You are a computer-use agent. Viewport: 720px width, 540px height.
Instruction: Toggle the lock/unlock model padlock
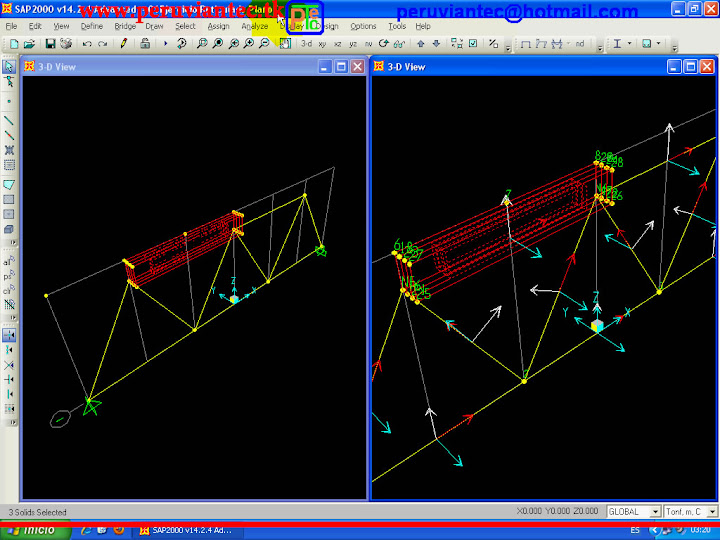tap(145, 44)
